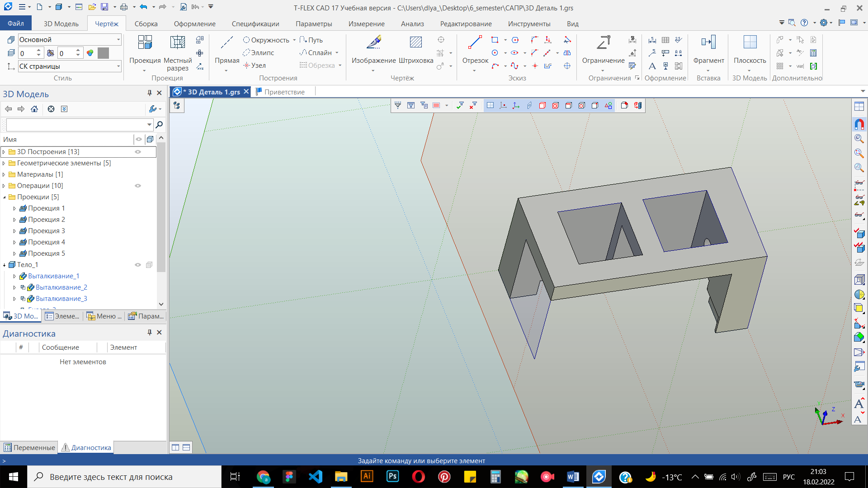Click the Изображение drawing tool
The image size is (868, 488).
pos(373,42)
